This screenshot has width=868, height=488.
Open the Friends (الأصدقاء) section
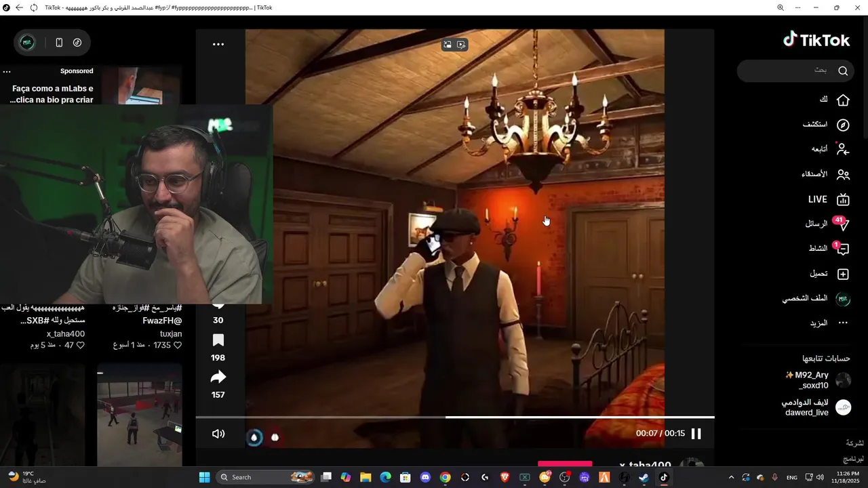point(826,174)
